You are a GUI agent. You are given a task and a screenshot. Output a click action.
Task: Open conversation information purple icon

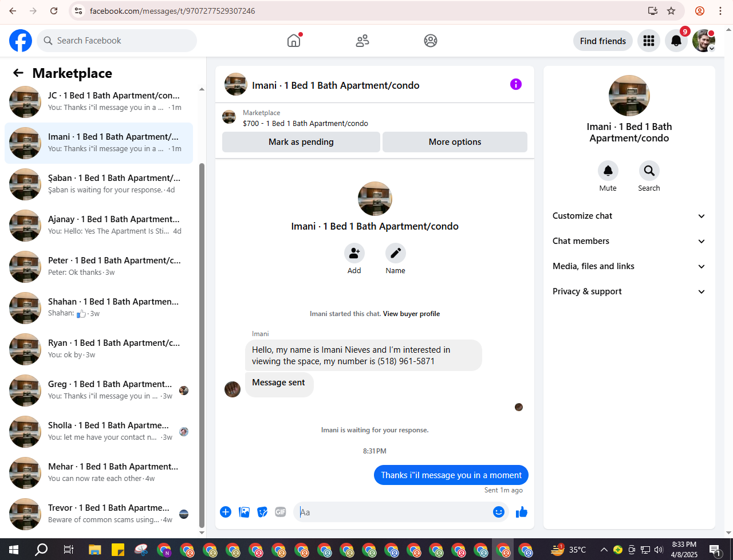pyautogui.click(x=516, y=85)
